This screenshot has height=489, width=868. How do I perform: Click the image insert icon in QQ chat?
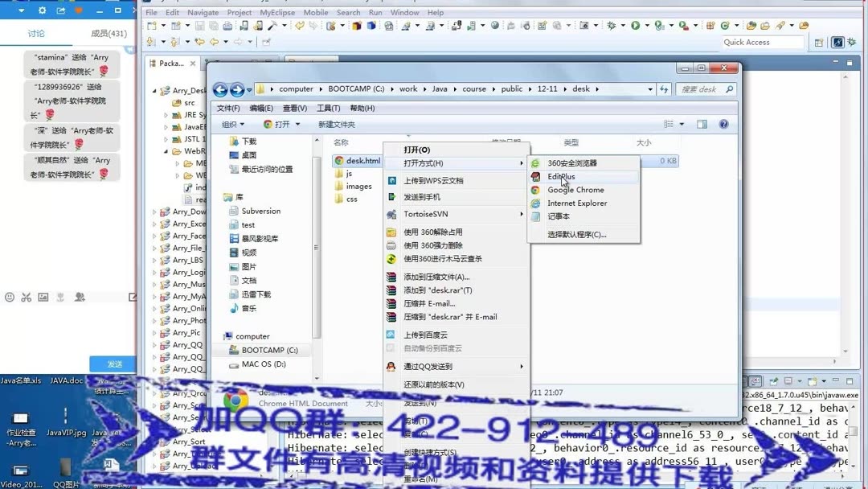pyautogui.click(x=43, y=297)
